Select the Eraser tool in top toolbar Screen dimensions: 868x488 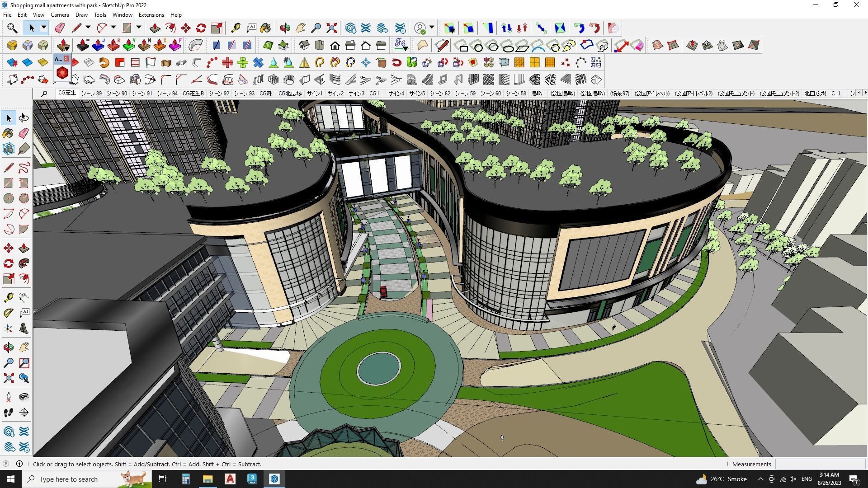[x=60, y=28]
